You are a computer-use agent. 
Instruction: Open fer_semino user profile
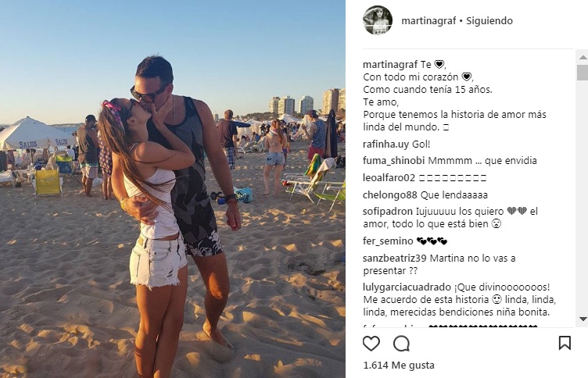(x=388, y=241)
